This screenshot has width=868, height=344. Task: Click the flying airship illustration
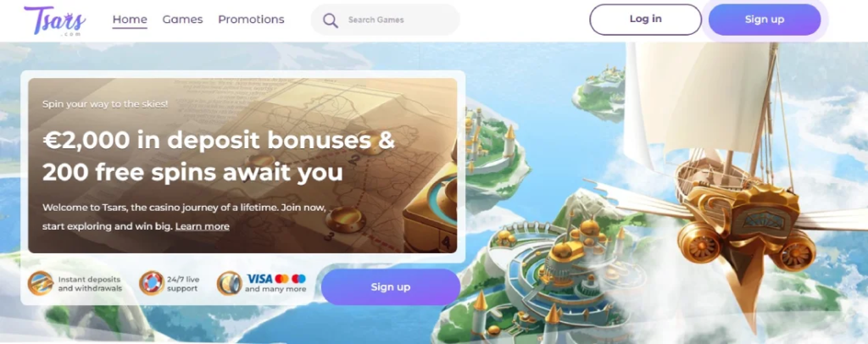click(x=737, y=177)
